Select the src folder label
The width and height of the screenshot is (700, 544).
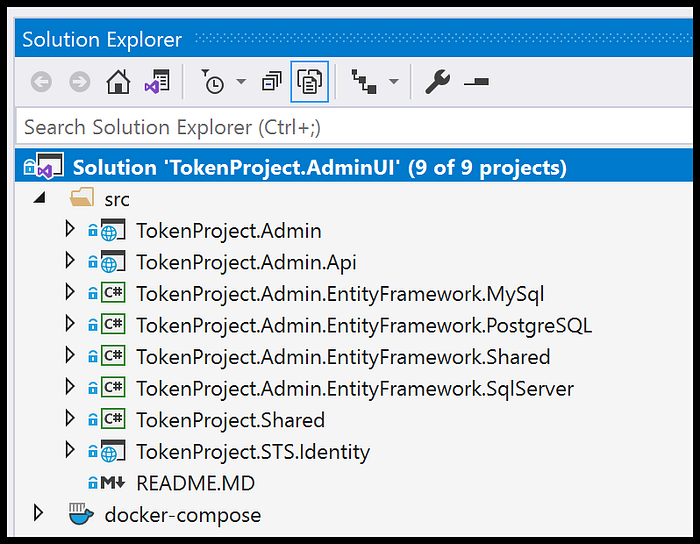(x=117, y=199)
